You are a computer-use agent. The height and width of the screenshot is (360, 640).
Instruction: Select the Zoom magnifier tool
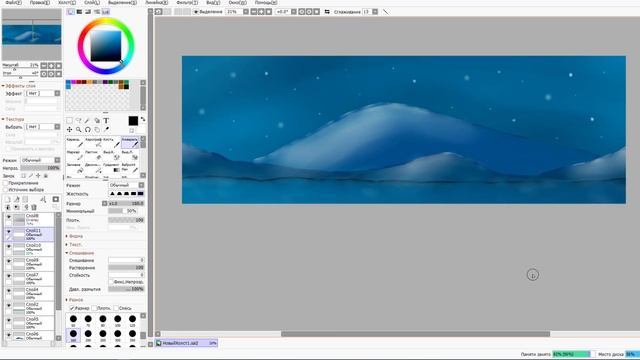[78, 129]
